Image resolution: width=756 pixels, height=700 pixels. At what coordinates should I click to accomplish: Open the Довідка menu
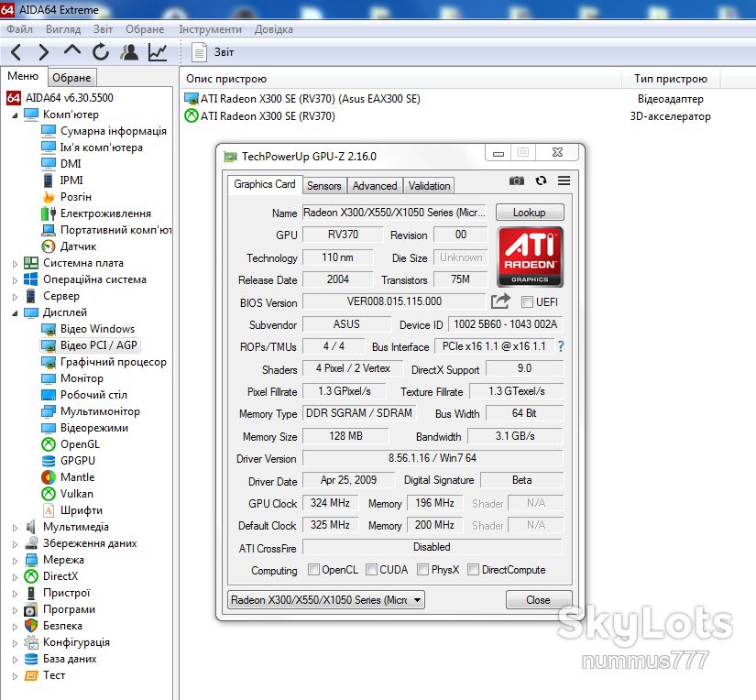tap(273, 29)
